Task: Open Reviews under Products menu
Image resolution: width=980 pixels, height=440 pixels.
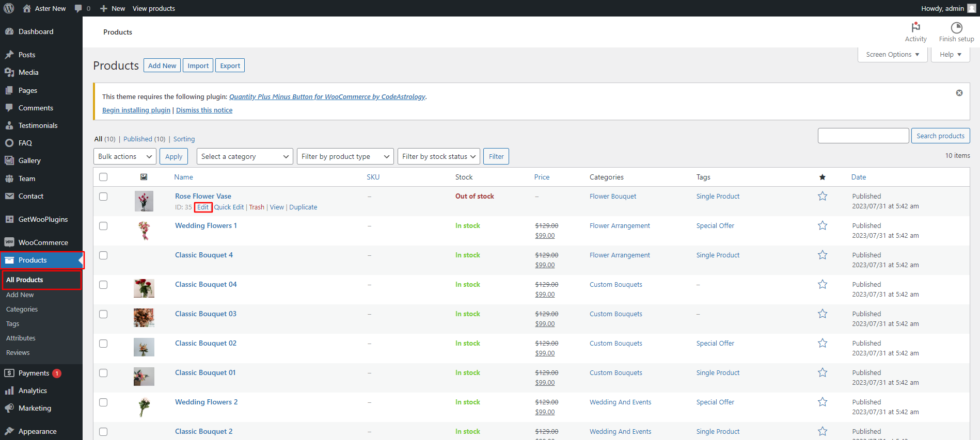Action: pyautogui.click(x=18, y=352)
